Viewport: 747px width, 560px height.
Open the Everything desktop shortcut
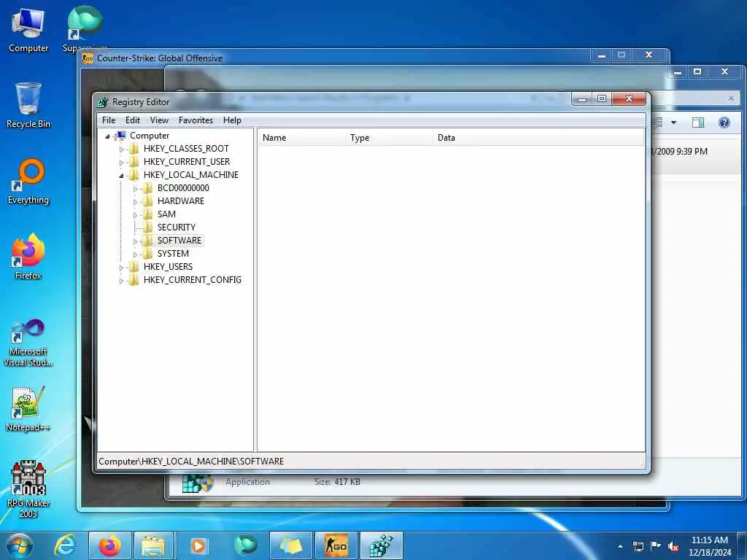pos(28,182)
